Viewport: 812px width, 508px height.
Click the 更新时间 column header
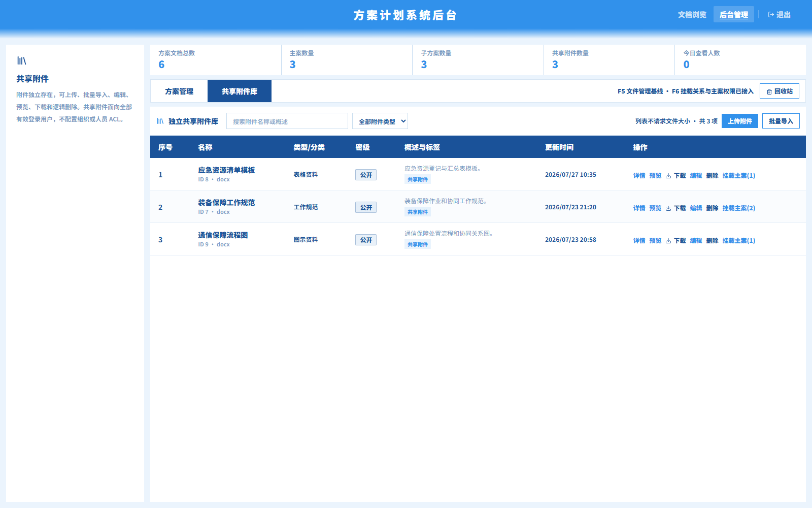(559, 147)
